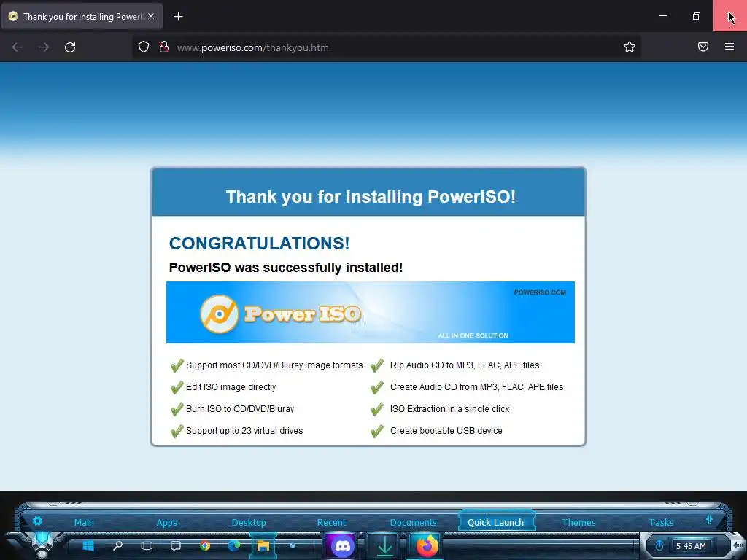Click the CONGRATULATIONS! heading

(259, 244)
